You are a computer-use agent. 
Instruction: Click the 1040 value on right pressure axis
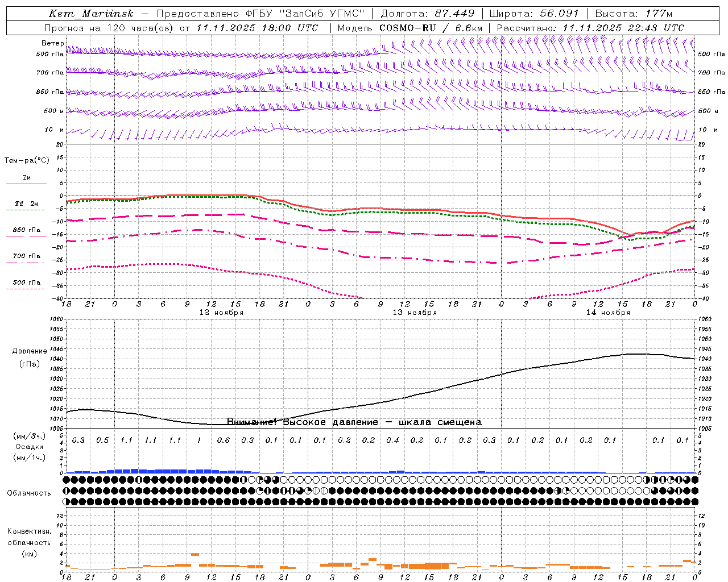[704, 359]
